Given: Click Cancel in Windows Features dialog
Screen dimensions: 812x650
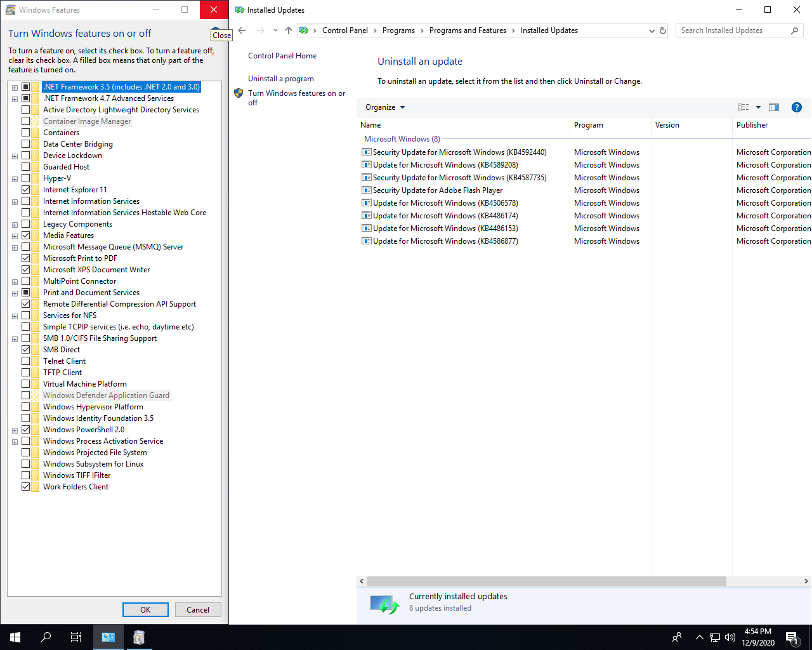Looking at the screenshot, I should (198, 609).
